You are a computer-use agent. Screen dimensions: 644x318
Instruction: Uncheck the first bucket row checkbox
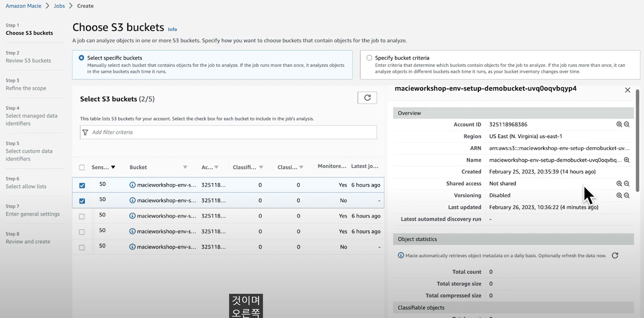coord(82,185)
